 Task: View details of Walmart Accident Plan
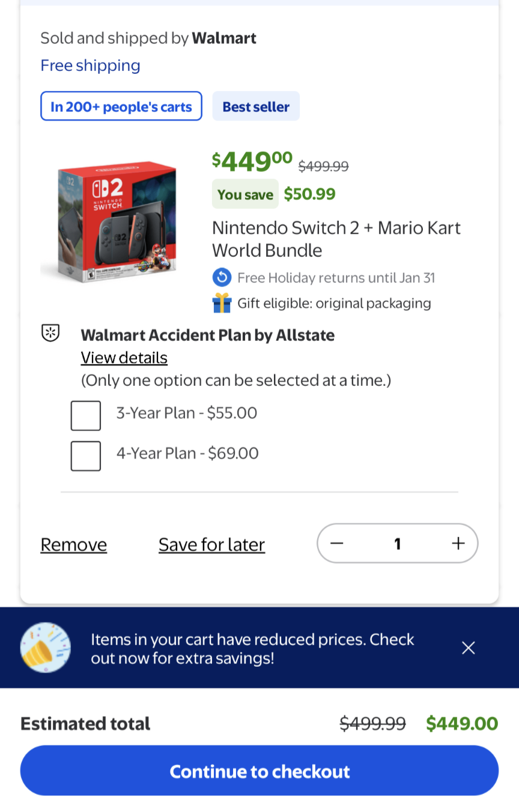coord(124,358)
